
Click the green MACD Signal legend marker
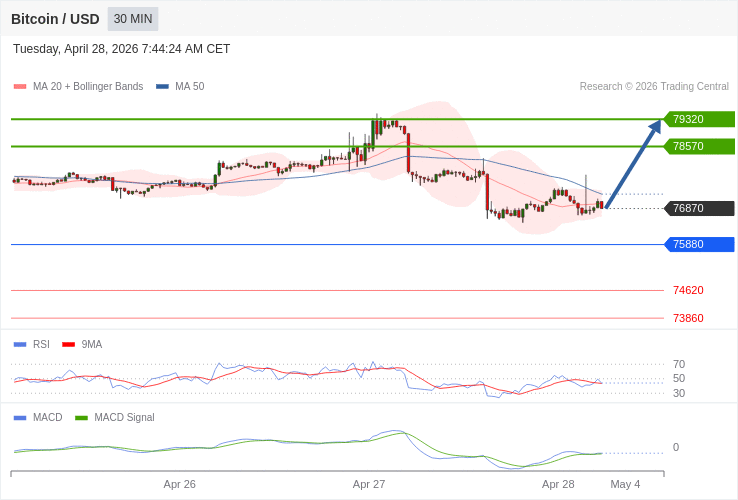tap(81, 417)
